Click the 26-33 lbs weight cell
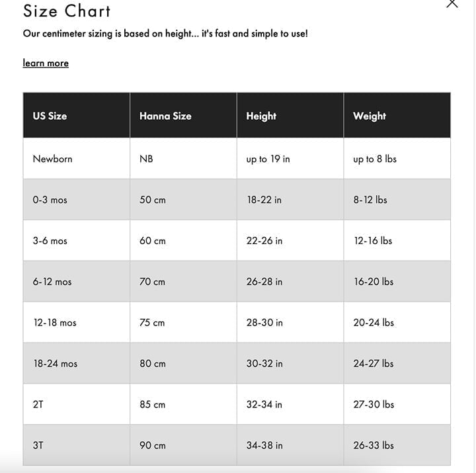The height and width of the screenshot is (473, 476). click(x=397, y=445)
